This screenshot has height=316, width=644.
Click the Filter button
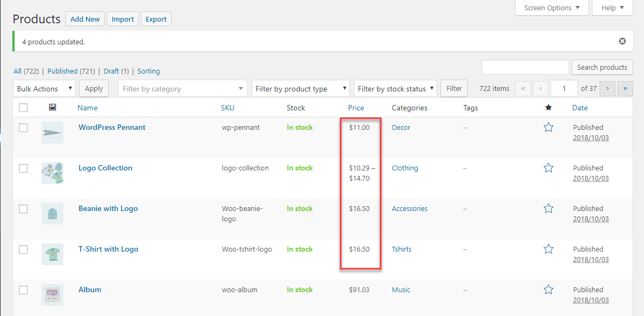tap(454, 89)
